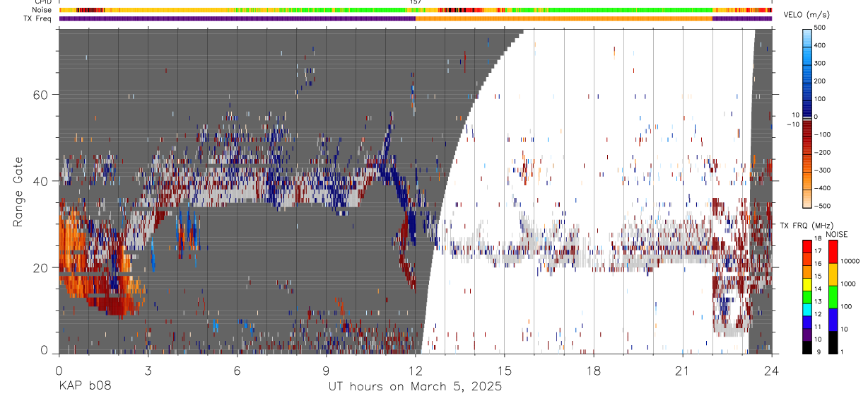
Task: Click the 'VELO (m/s)' colorbar title
Action: (808, 16)
